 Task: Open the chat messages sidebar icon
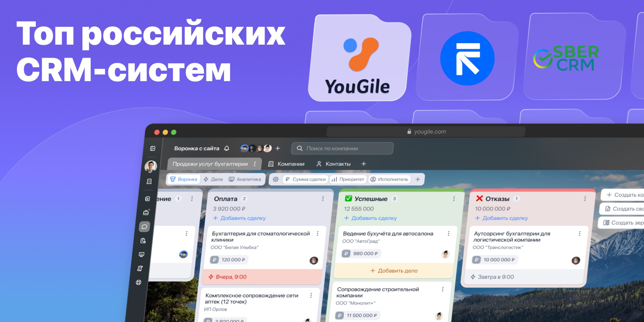(144, 226)
